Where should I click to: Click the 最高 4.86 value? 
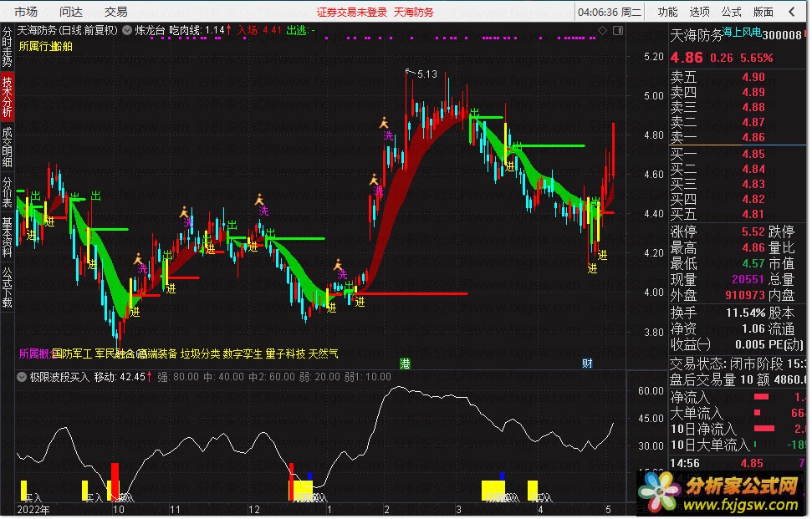click(x=753, y=247)
